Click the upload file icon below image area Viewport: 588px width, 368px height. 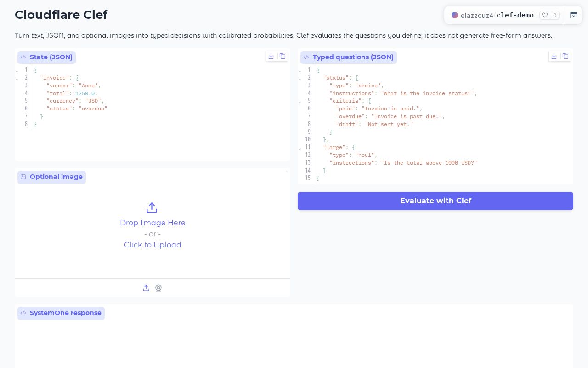(146, 288)
